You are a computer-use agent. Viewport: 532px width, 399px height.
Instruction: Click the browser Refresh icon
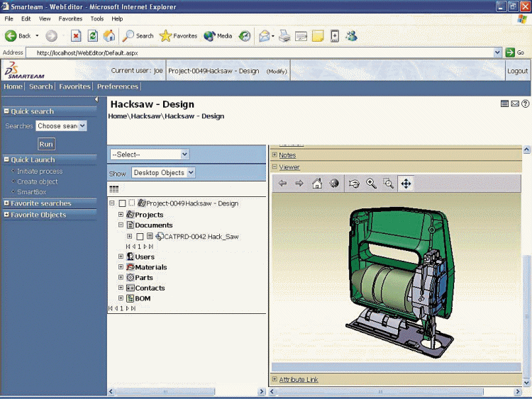[93, 36]
